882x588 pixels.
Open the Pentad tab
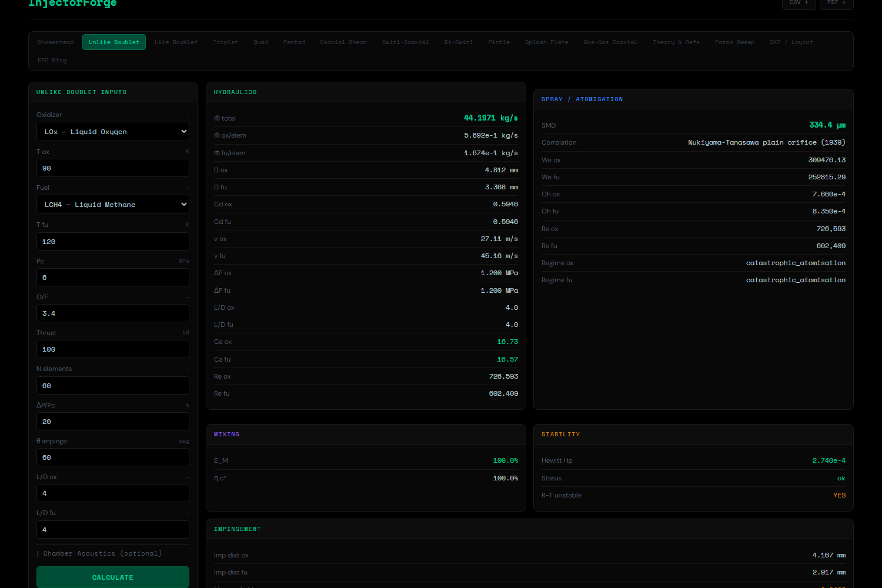click(294, 42)
